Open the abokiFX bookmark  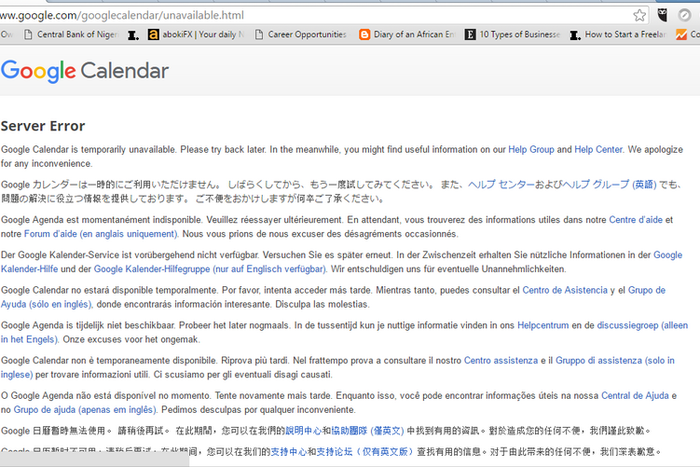click(x=196, y=34)
